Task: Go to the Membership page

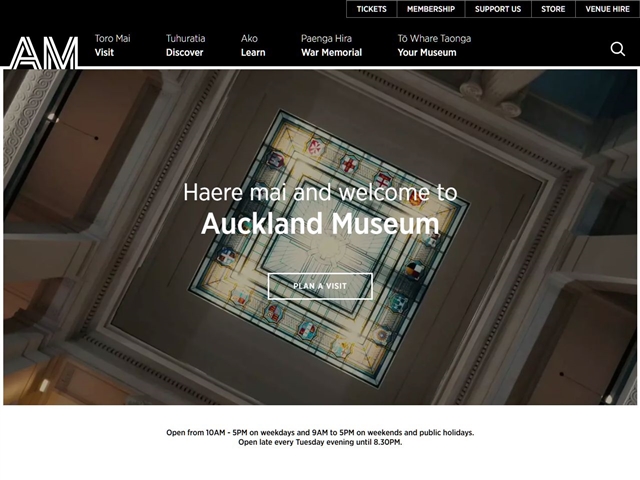Action: (x=431, y=9)
